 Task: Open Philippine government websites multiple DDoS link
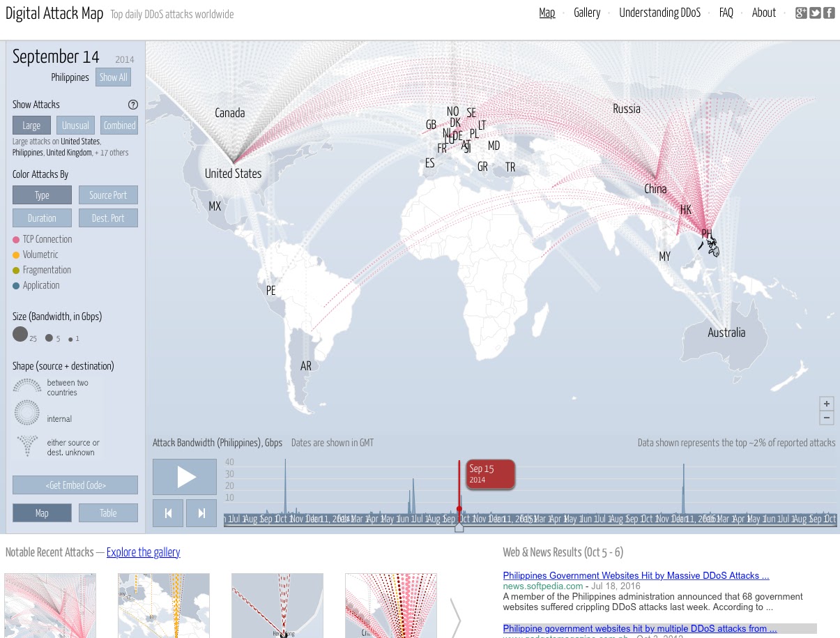tap(640, 628)
